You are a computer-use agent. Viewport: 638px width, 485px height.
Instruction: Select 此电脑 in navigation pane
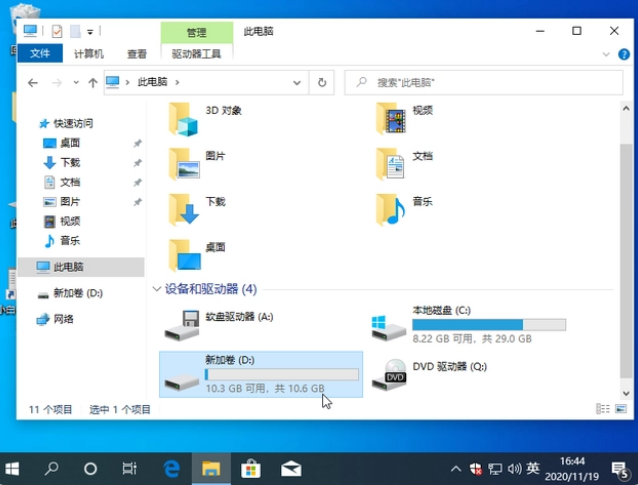tap(81, 267)
